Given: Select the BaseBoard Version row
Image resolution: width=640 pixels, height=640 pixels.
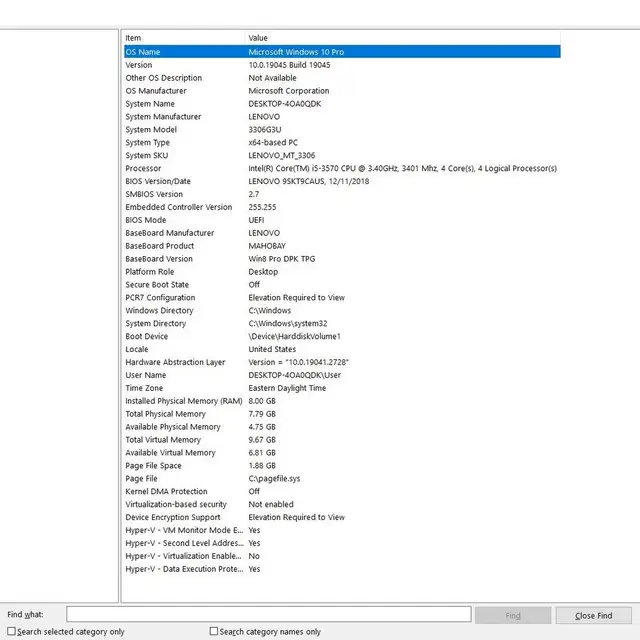Looking at the screenshot, I should (x=342, y=259).
